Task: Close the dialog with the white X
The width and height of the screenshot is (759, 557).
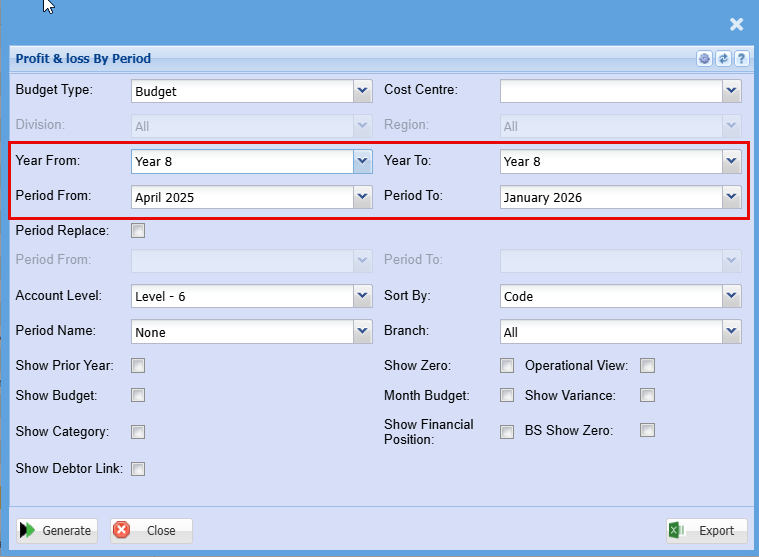Action: pyautogui.click(x=736, y=24)
